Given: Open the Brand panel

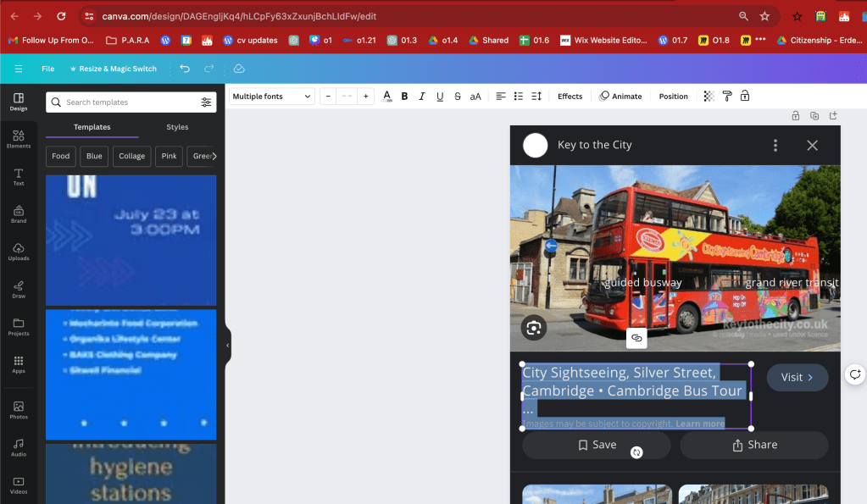Looking at the screenshot, I should tap(19, 214).
